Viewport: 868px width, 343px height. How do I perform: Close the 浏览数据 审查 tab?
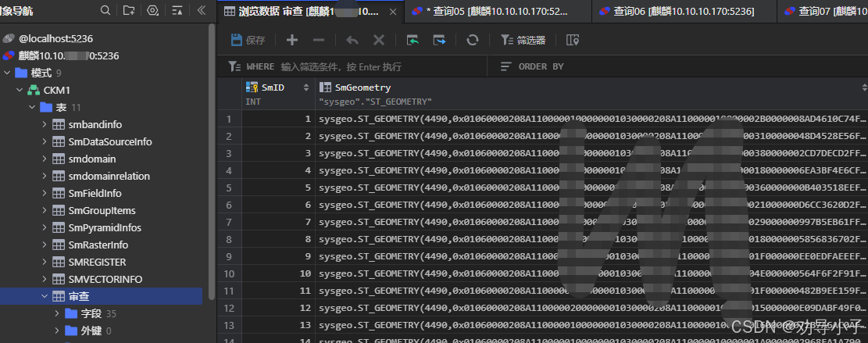point(392,12)
